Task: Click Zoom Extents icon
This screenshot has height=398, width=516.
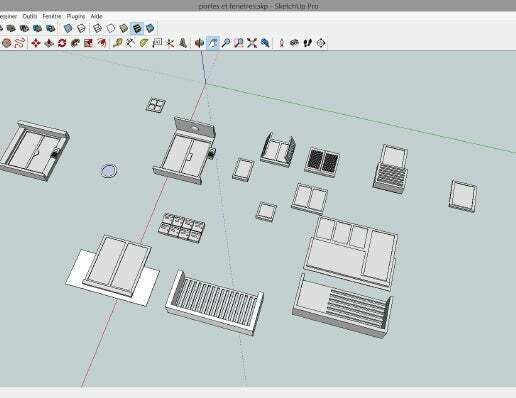Action: click(x=252, y=43)
